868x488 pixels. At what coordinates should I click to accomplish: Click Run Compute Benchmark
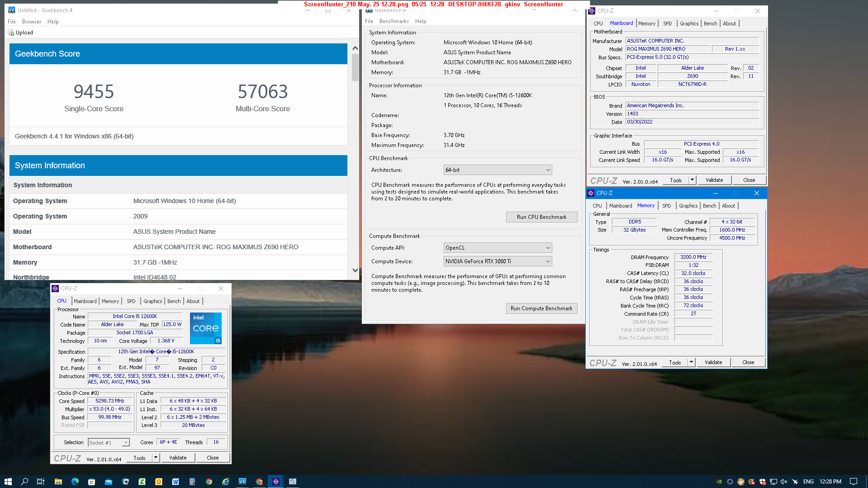pos(541,308)
